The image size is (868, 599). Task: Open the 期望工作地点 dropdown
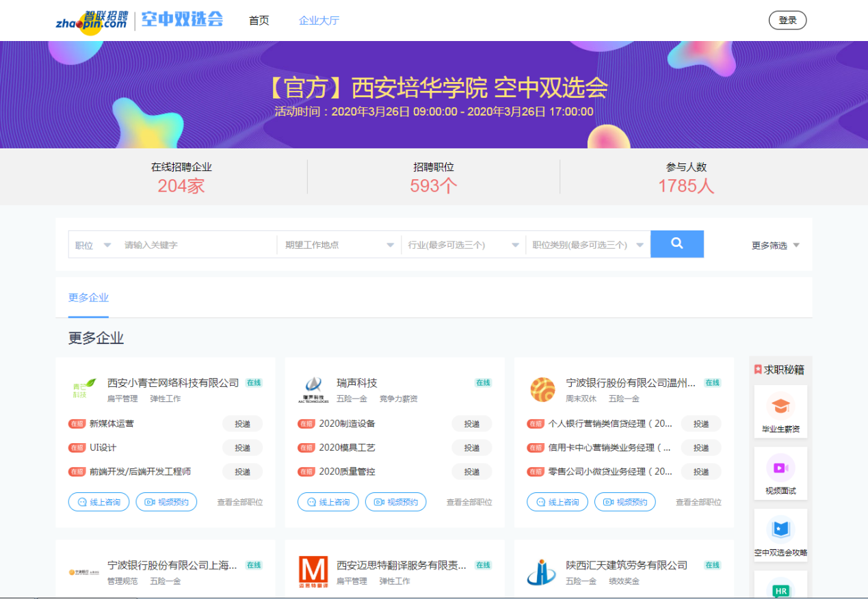[339, 245]
